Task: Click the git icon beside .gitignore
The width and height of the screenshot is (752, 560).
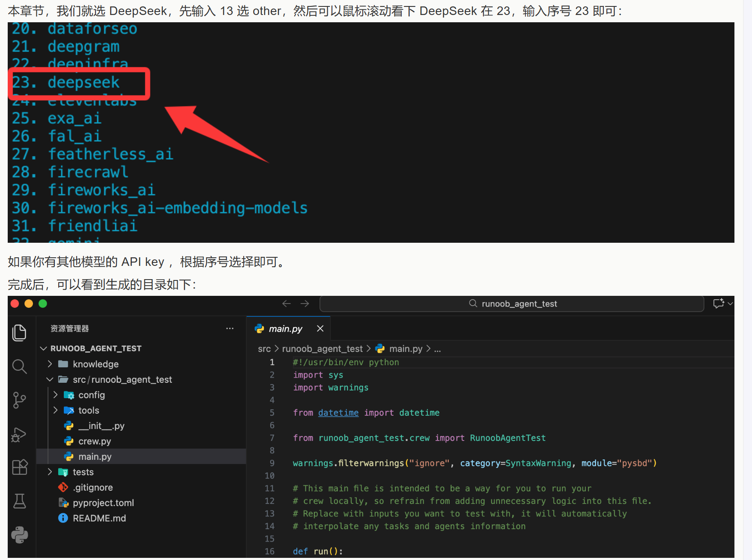Action: 63,487
